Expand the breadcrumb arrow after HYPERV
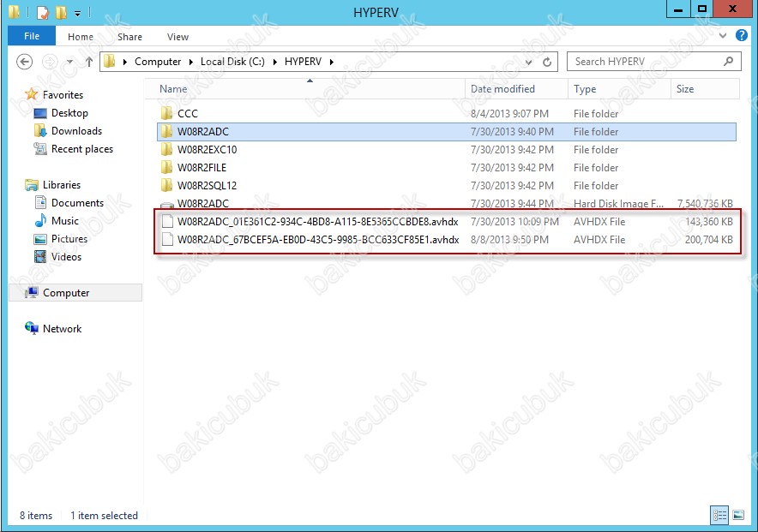Viewport: 758px width, 532px height. tap(332, 62)
